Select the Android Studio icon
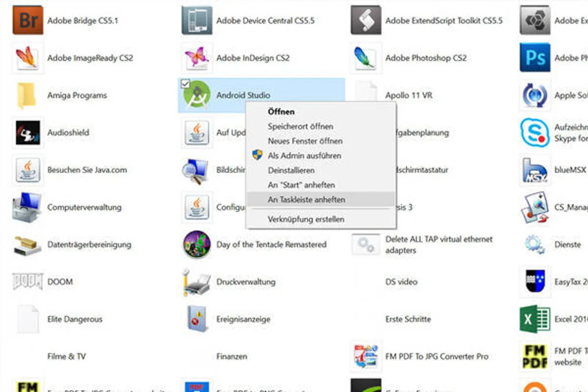 point(197,95)
